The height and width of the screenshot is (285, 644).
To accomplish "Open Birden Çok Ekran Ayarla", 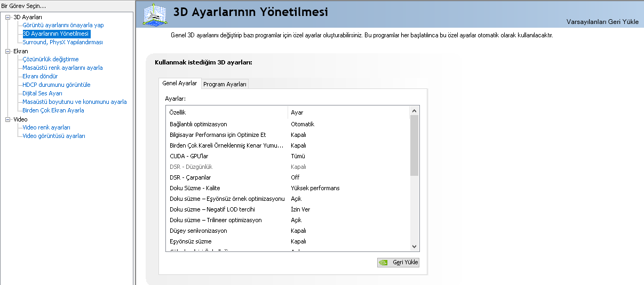I will pos(53,110).
